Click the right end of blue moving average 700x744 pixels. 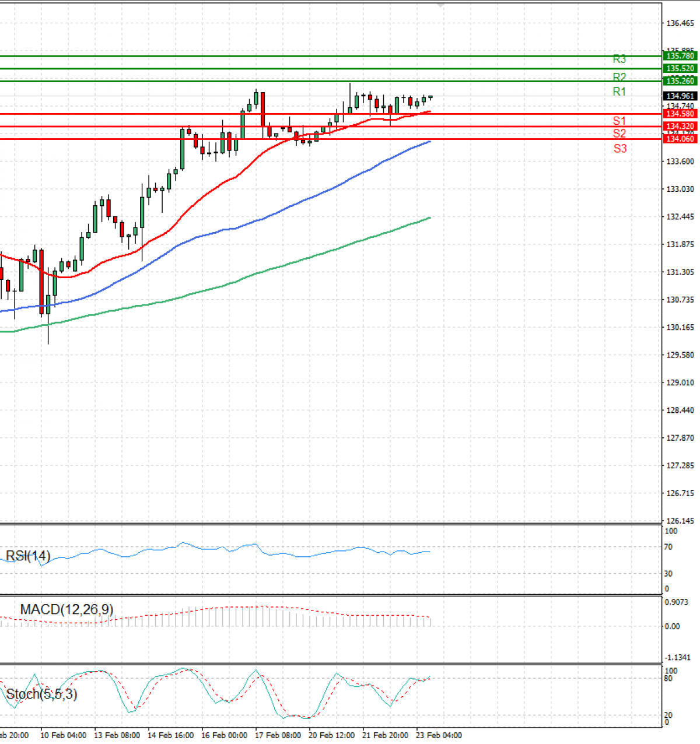point(429,142)
